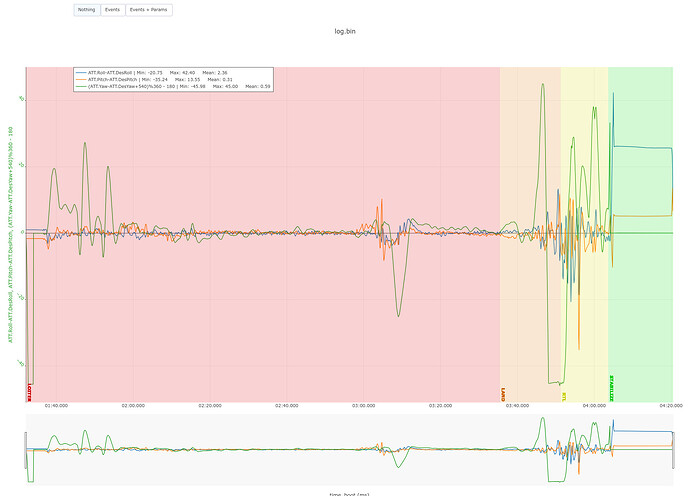This screenshot has height=496, width=690.
Task: Click the left range slider handle
Action: pyautogui.click(x=26, y=450)
